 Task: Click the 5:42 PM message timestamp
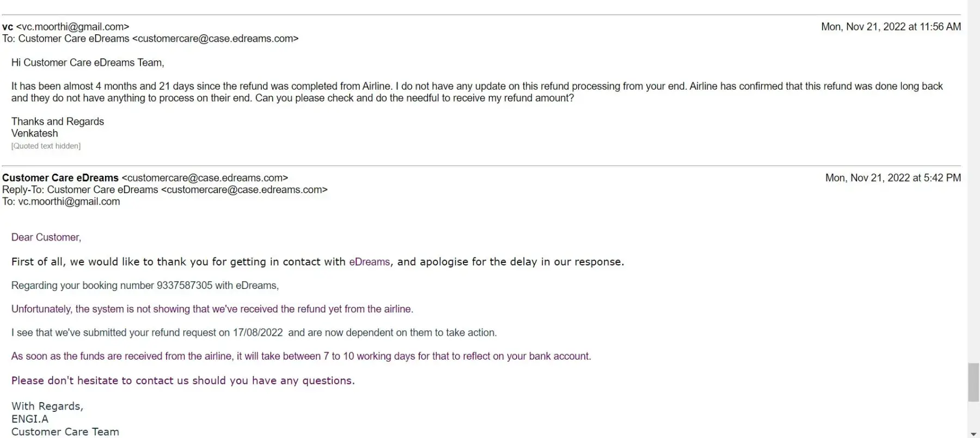click(x=893, y=178)
